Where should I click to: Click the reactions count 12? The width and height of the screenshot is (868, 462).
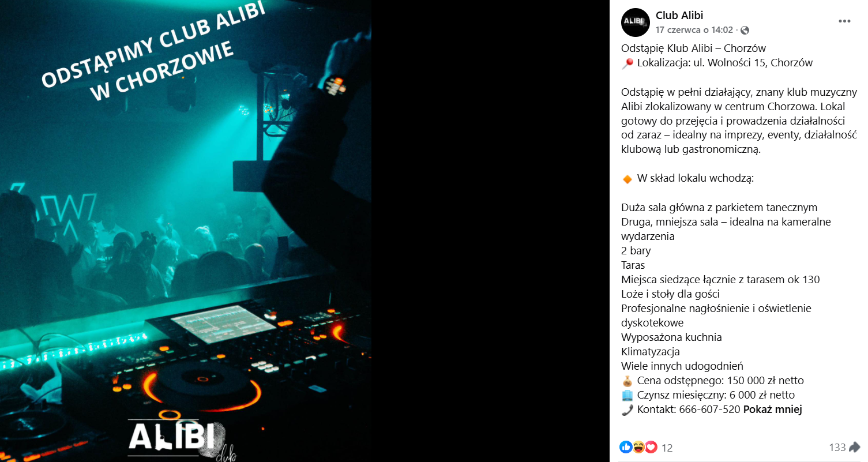tap(667, 448)
